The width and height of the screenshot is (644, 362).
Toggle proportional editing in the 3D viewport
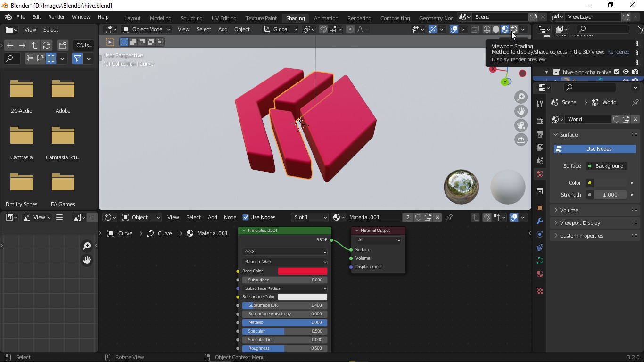pos(350,29)
